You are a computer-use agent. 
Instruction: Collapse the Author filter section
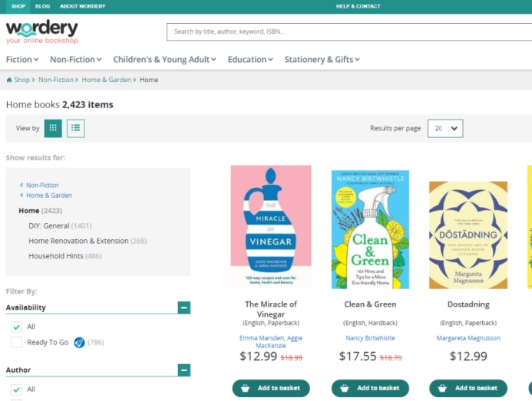[x=183, y=370]
